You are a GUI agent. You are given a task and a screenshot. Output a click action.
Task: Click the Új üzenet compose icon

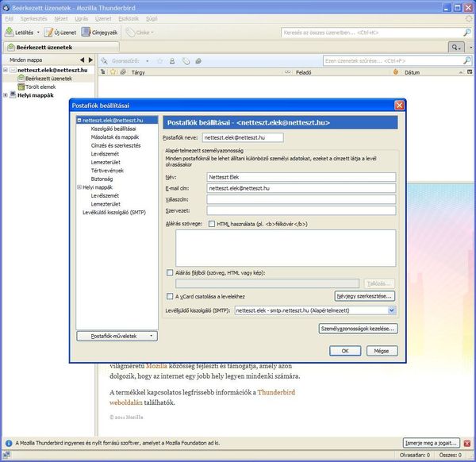[x=49, y=33]
